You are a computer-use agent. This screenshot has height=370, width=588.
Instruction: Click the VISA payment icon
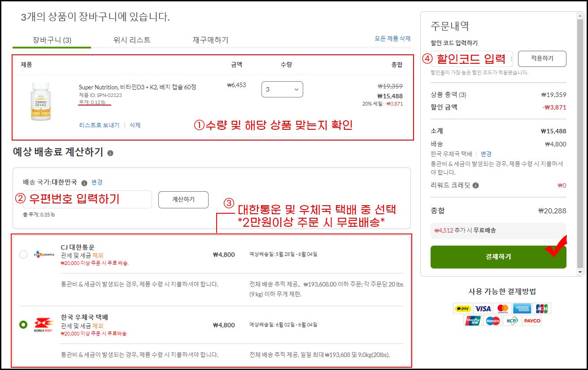pyautogui.click(x=483, y=308)
